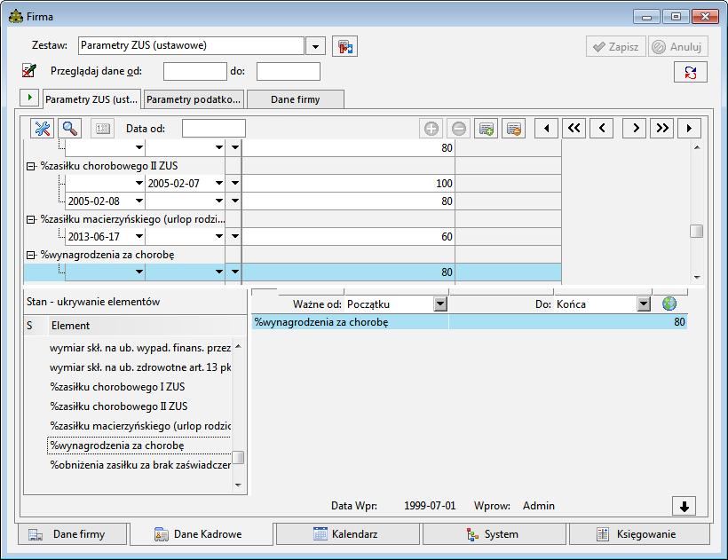Open the Do: Końca dropdown

tap(644, 304)
